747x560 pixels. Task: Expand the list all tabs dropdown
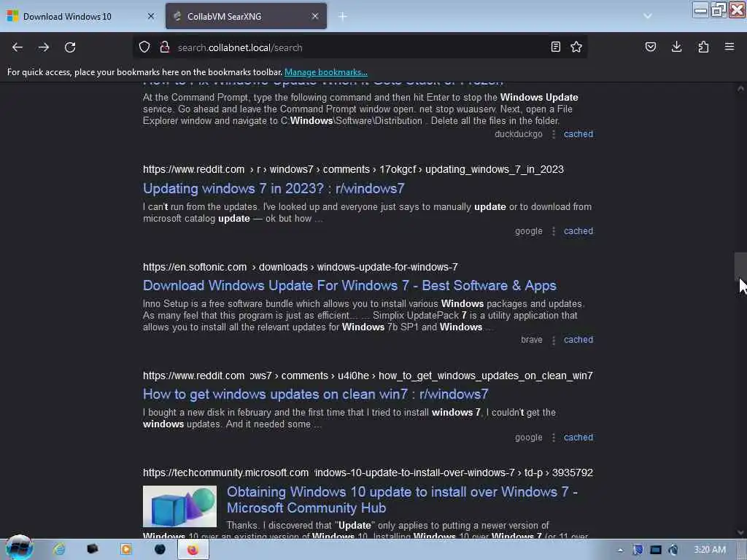(648, 16)
